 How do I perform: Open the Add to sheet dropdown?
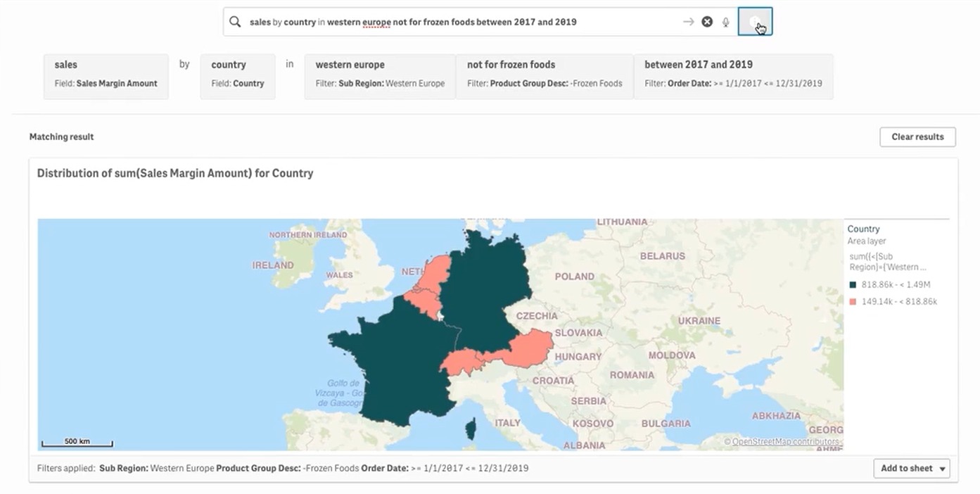[912, 469]
